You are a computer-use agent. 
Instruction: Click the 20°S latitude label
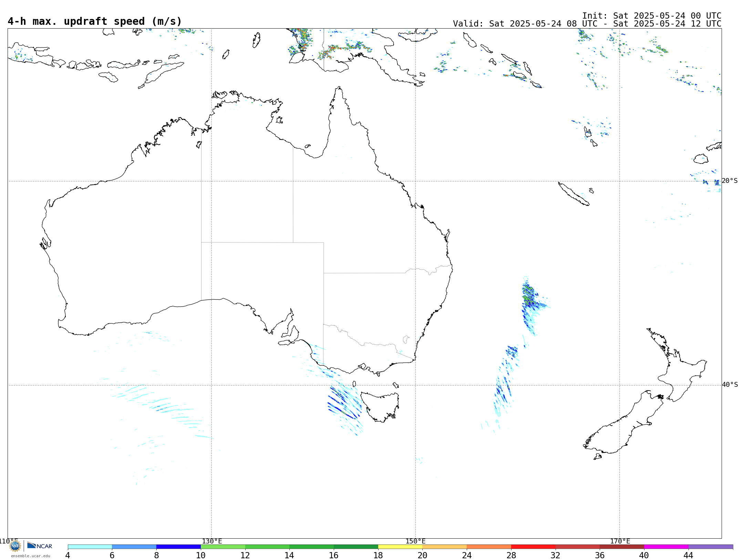pos(730,181)
